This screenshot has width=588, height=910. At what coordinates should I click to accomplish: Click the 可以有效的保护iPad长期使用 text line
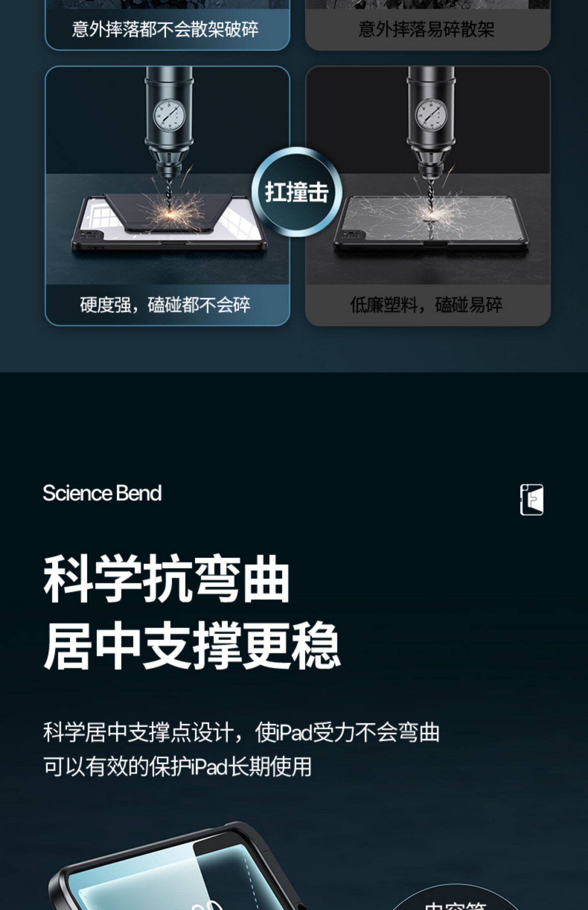click(x=177, y=767)
